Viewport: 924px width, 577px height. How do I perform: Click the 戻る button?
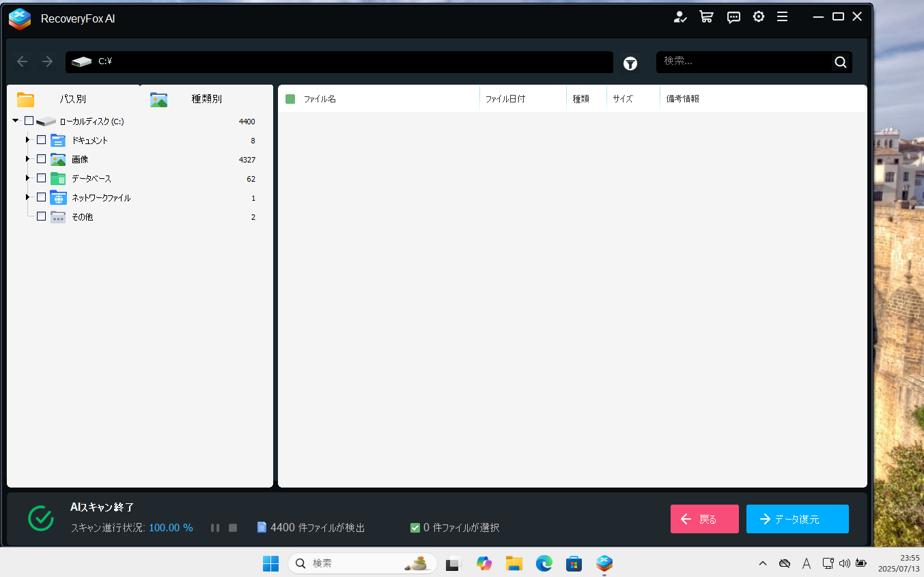click(705, 519)
